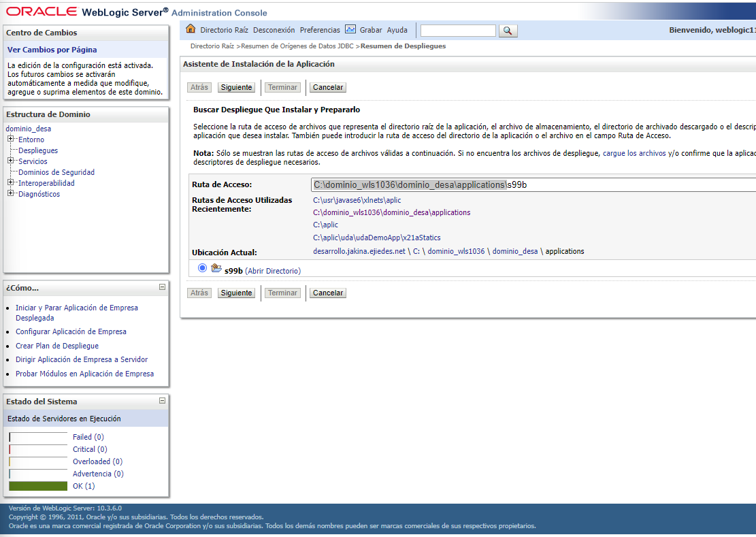756x537 pixels.
Task: Open Ver Cambios por Página link
Action: pyautogui.click(x=52, y=50)
